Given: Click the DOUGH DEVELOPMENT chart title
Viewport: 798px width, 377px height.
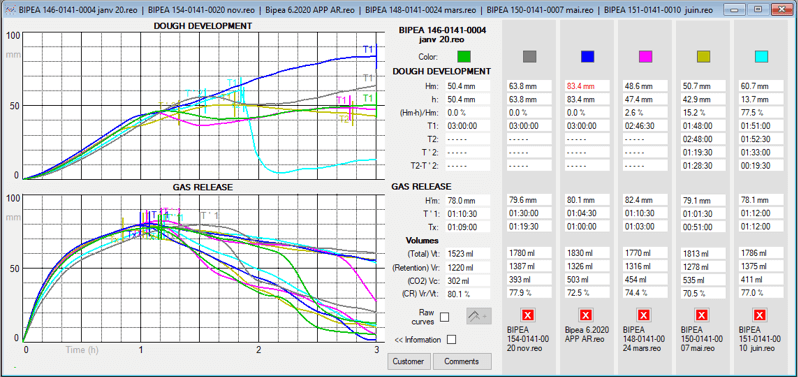Looking at the screenshot, I should click(x=203, y=25).
